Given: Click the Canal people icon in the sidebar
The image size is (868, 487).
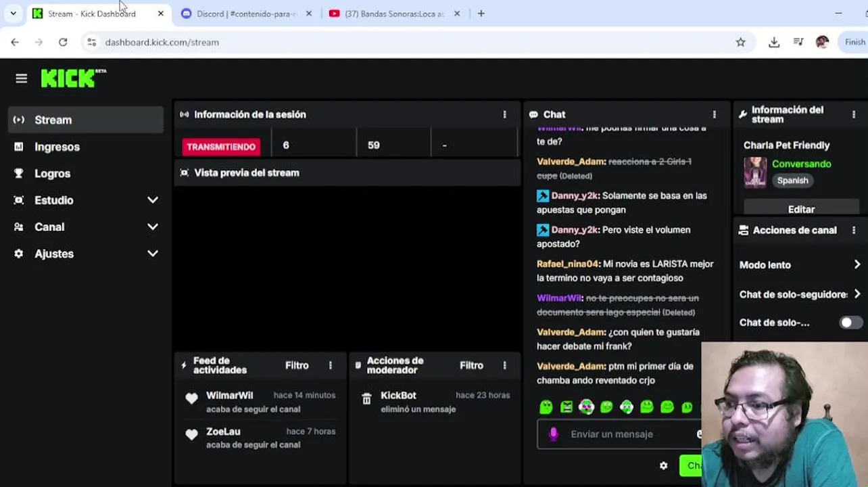Looking at the screenshot, I should (19, 227).
